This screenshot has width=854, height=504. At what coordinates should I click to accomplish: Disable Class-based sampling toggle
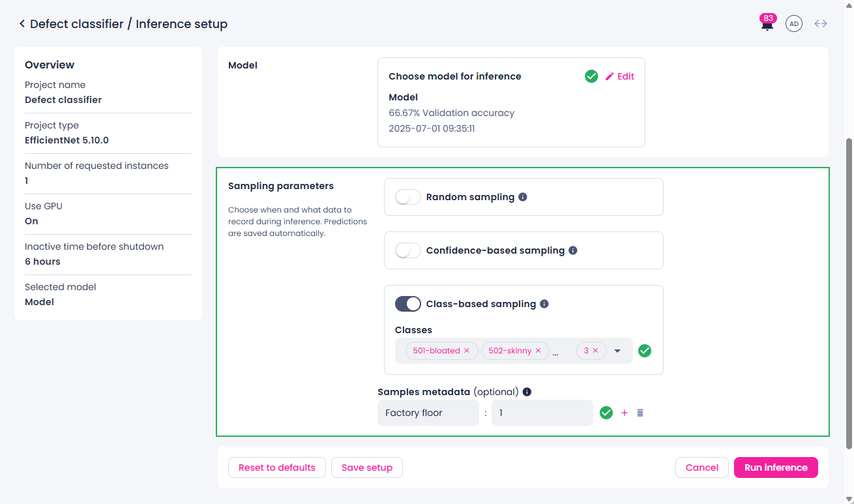(408, 304)
